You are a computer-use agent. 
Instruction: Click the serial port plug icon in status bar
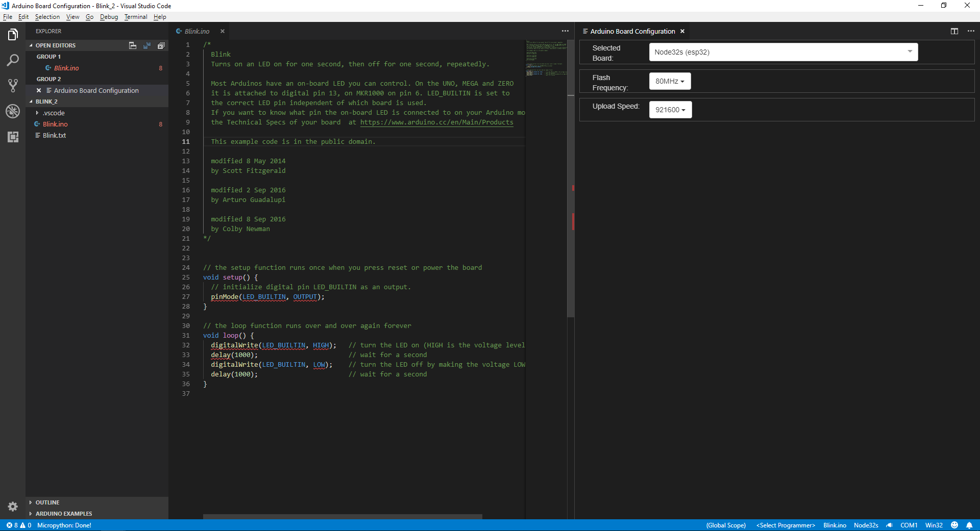[890, 525]
